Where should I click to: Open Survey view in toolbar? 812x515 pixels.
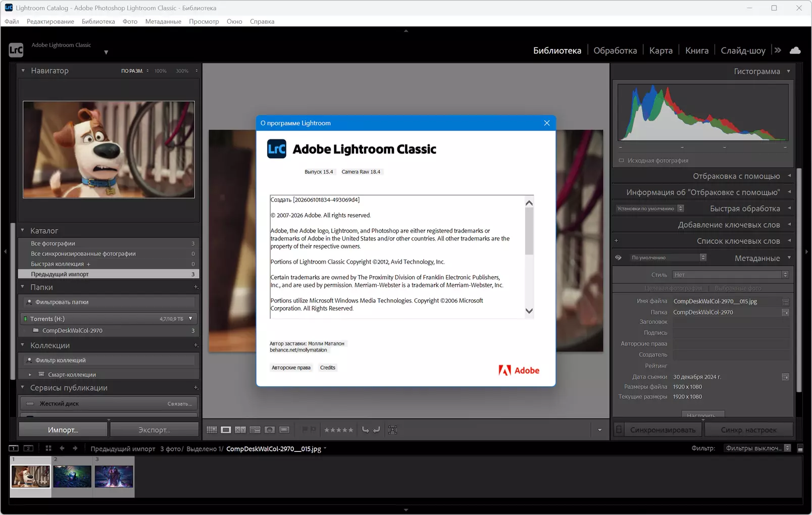tap(255, 430)
